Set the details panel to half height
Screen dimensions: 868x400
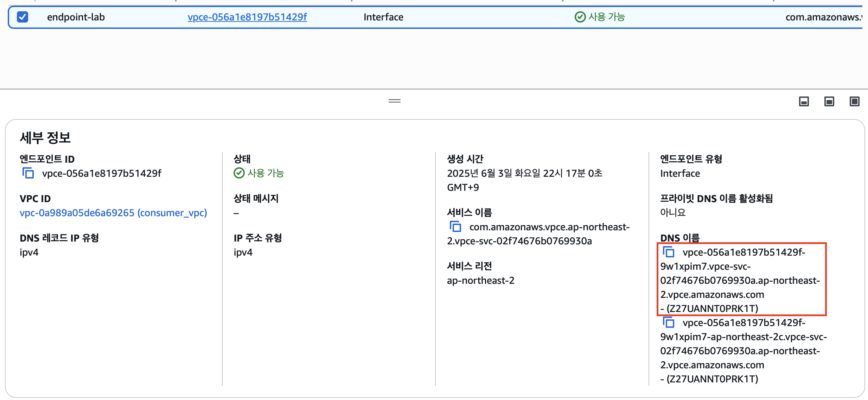tap(829, 102)
